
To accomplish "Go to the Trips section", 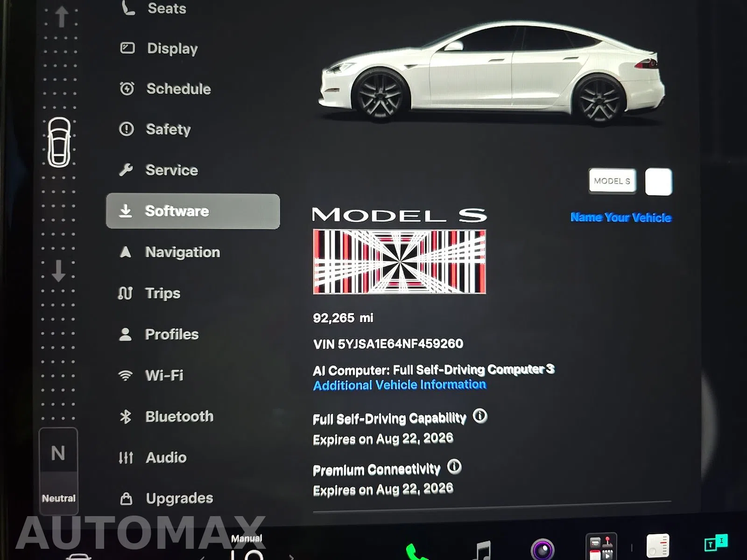I will 162,293.
